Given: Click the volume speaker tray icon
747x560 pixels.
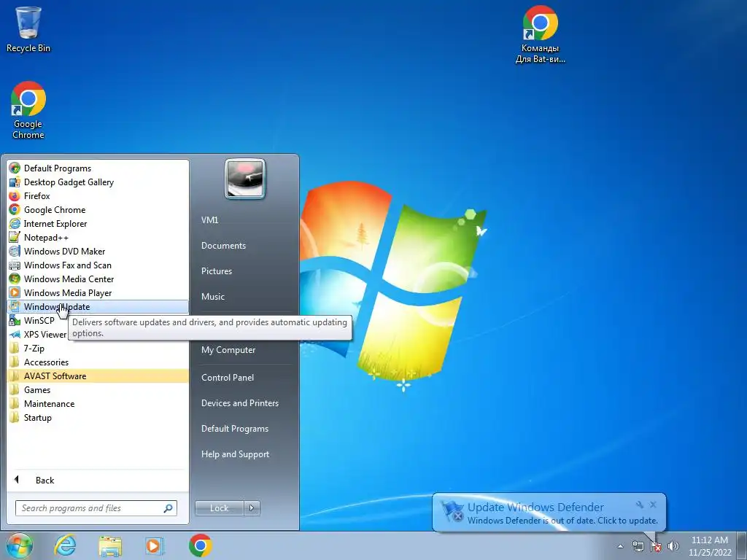Looking at the screenshot, I should click(x=673, y=546).
